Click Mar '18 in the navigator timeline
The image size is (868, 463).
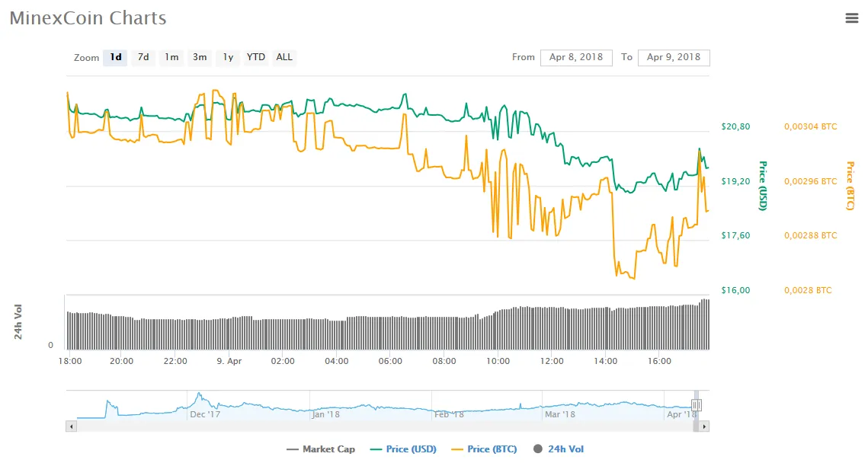(x=559, y=414)
